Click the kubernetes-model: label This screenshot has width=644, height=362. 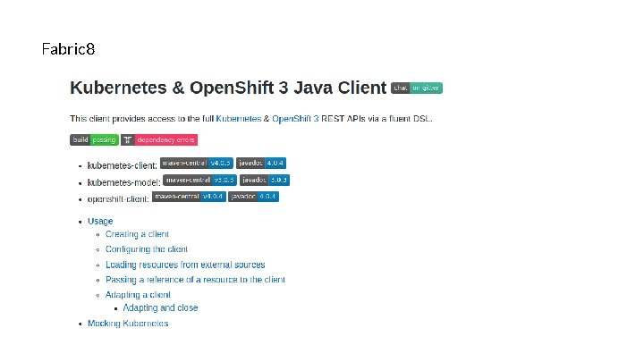point(124,182)
